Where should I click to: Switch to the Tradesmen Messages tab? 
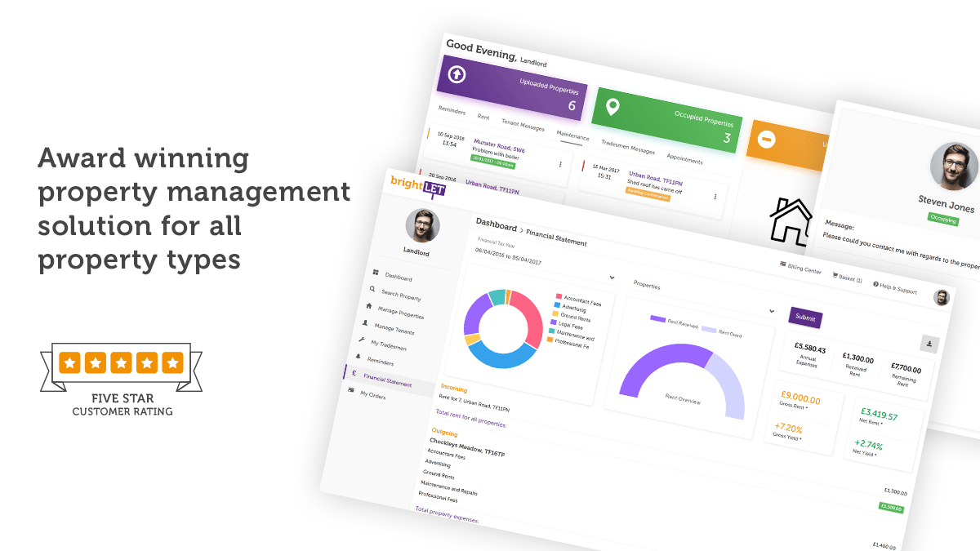point(628,146)
